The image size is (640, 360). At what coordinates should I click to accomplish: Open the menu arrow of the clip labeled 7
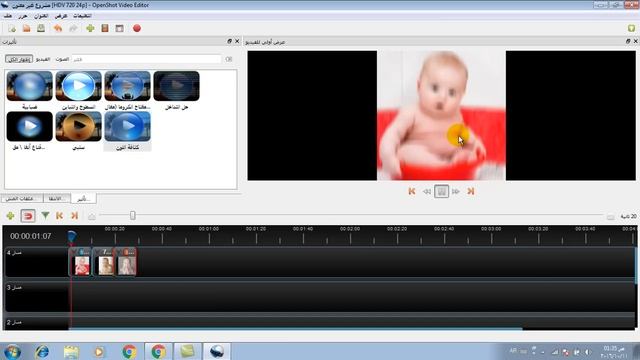click(x=99, y=252)
